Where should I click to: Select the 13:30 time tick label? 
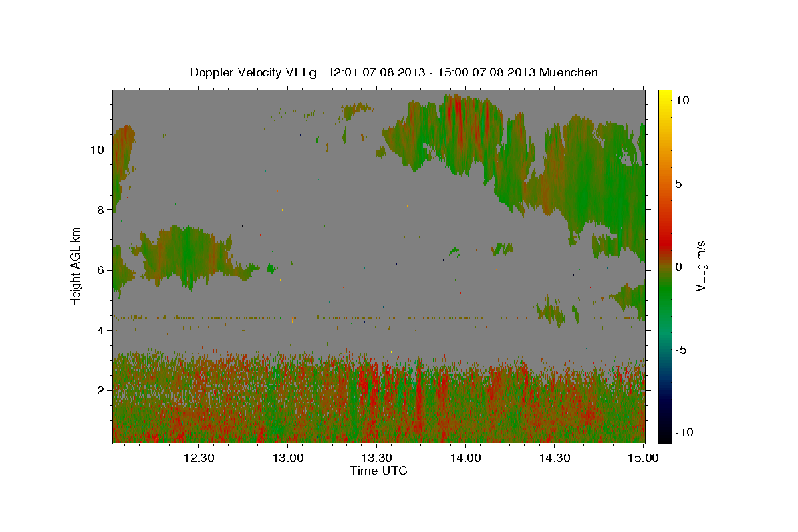[x=376, y=458]
